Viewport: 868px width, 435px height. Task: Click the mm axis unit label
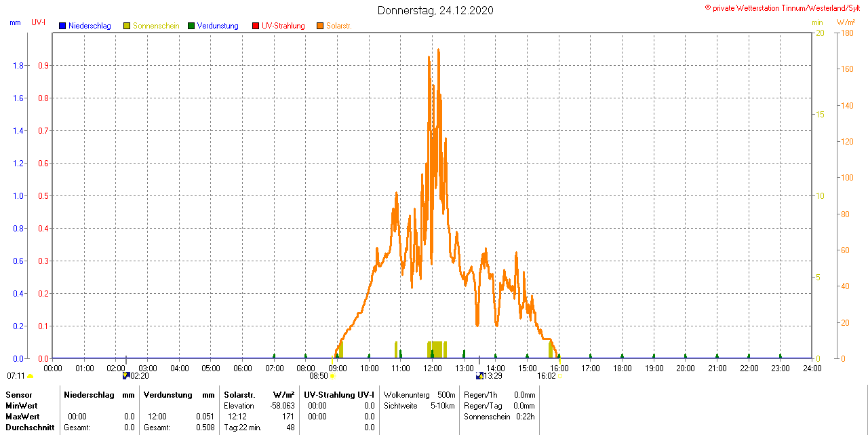click(16, 22)
